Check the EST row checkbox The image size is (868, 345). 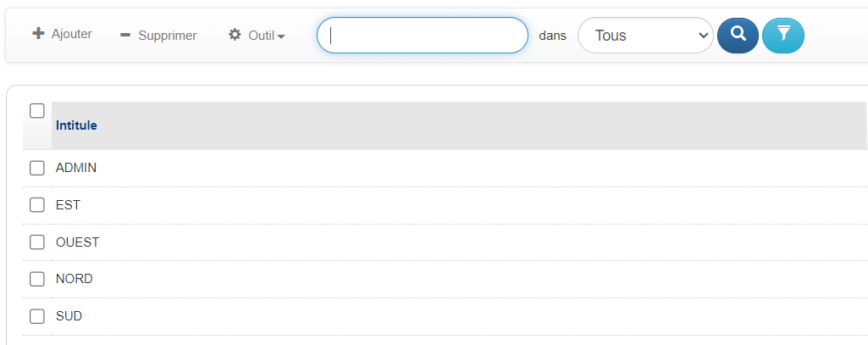(x=37, y=205)
